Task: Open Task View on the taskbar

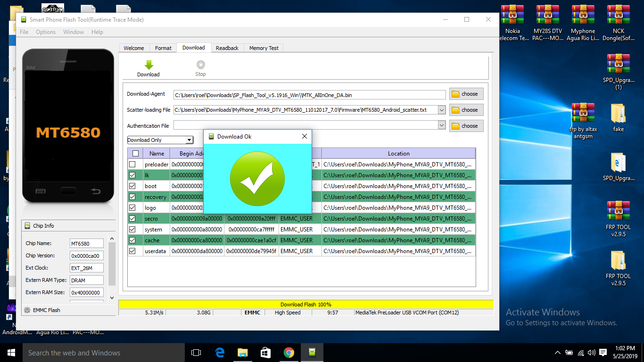Action: (196, 353)
